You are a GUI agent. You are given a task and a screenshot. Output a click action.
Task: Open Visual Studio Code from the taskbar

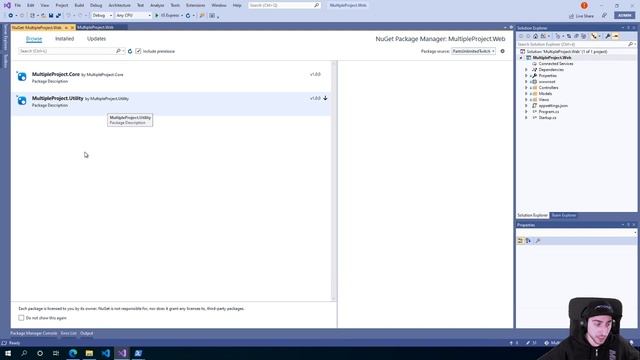[x=106, y=353]
